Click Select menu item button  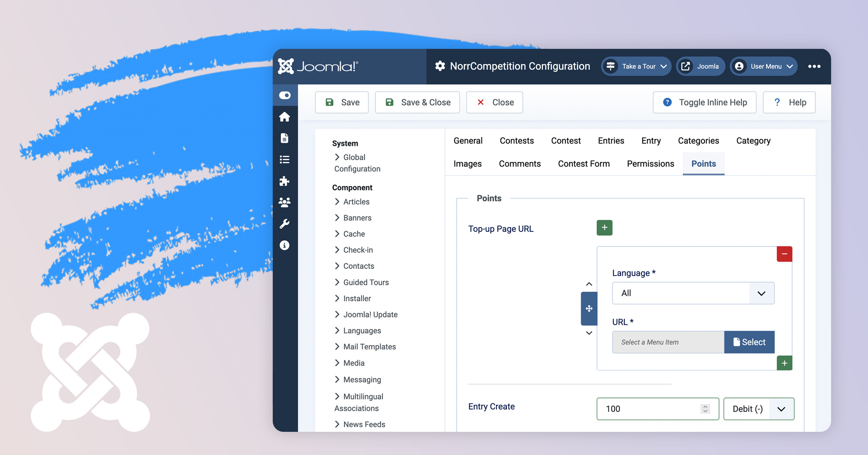[x=749, y=342]
